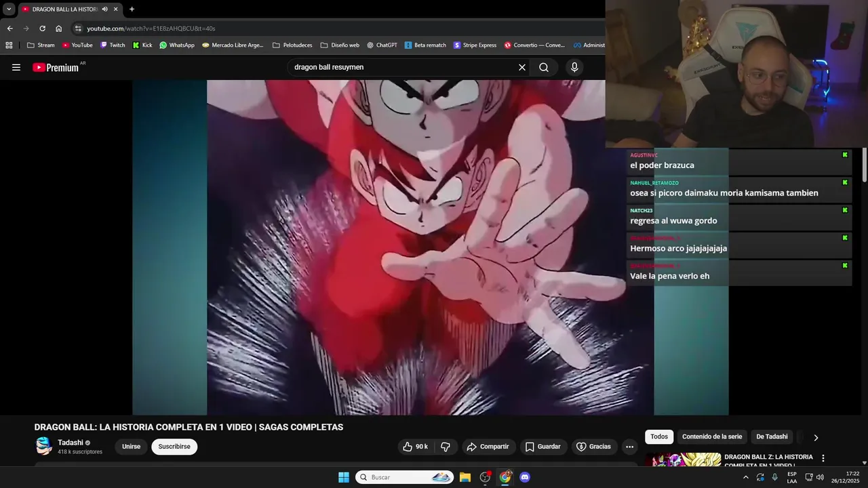The image size is (868, 488).
Task: Run search with the magnifying glass button
Action: (x=544, y=67)
